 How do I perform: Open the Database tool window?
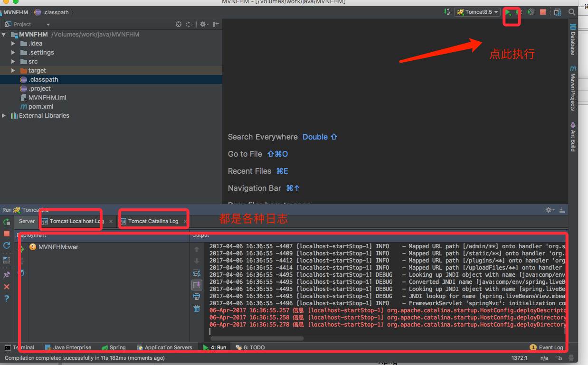(x=573, y=40)
